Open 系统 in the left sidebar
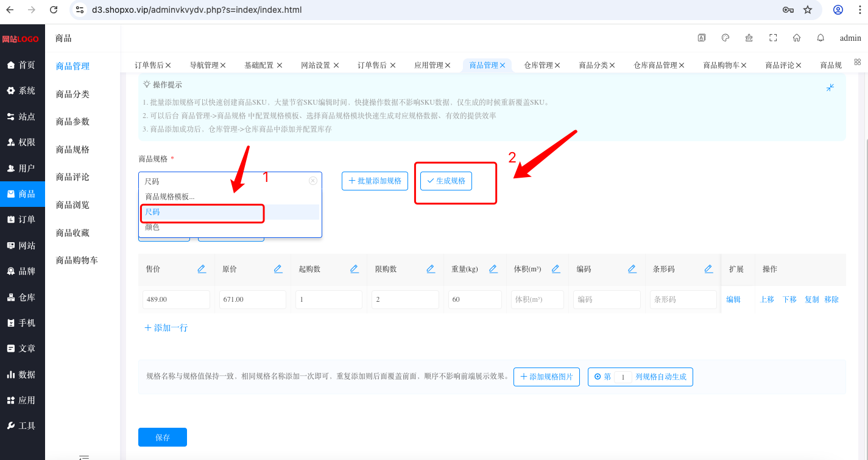The image size is (868, 460). tap(23, 91)
